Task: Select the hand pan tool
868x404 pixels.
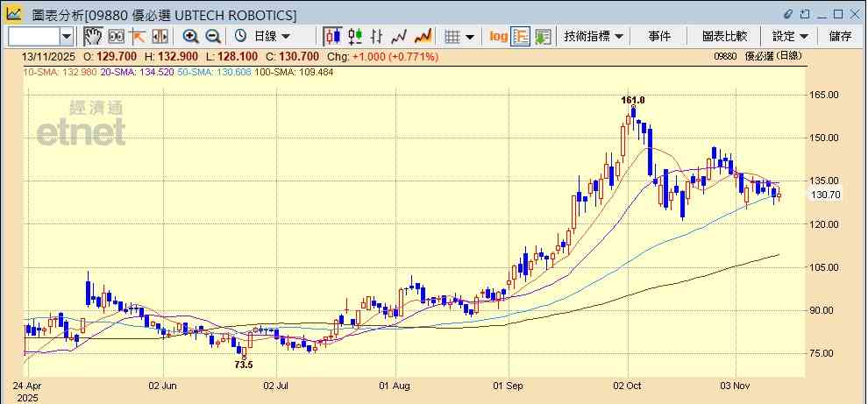Action: pyautogui.click(x=93, y=36)
